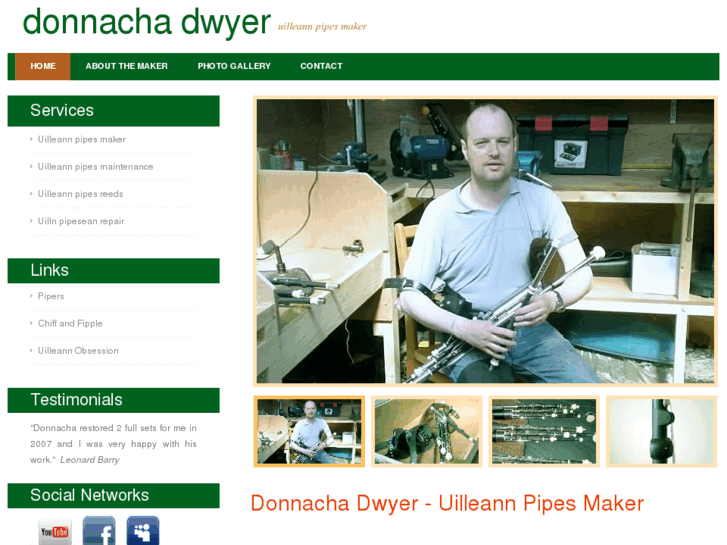Screen dimensions: 727x545
Task: Open About The Maker page
Action: (127, 66)
